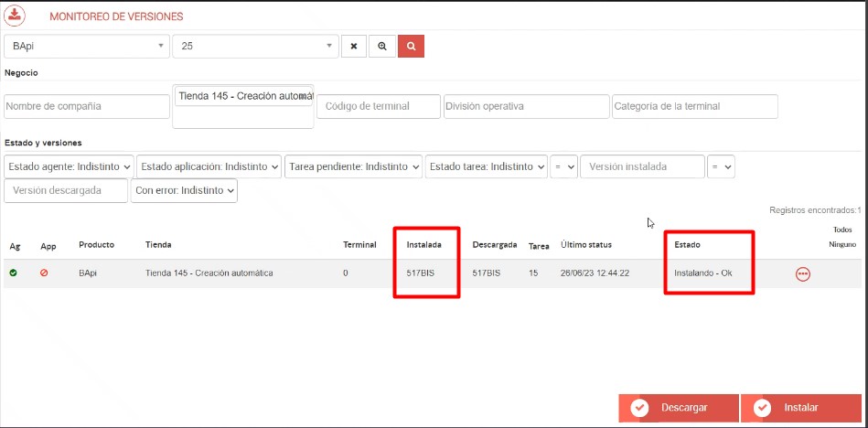Sort by Último status column header
This screenshot has width=868, height=428.
point(586,245)
